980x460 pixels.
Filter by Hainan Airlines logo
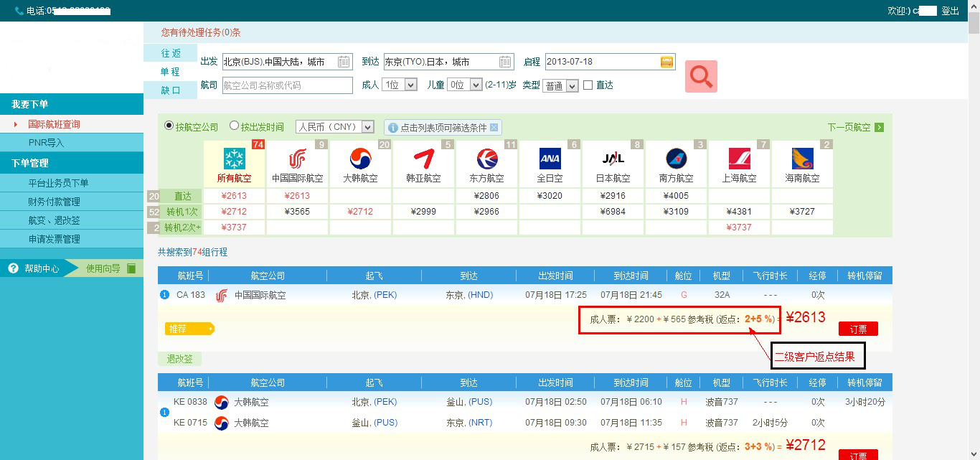coord(802,159)
